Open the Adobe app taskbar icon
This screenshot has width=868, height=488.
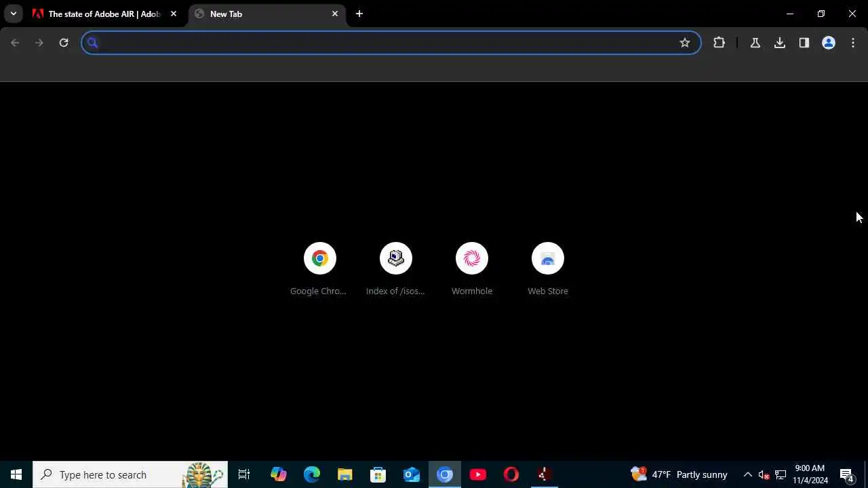tap(543, 474)
